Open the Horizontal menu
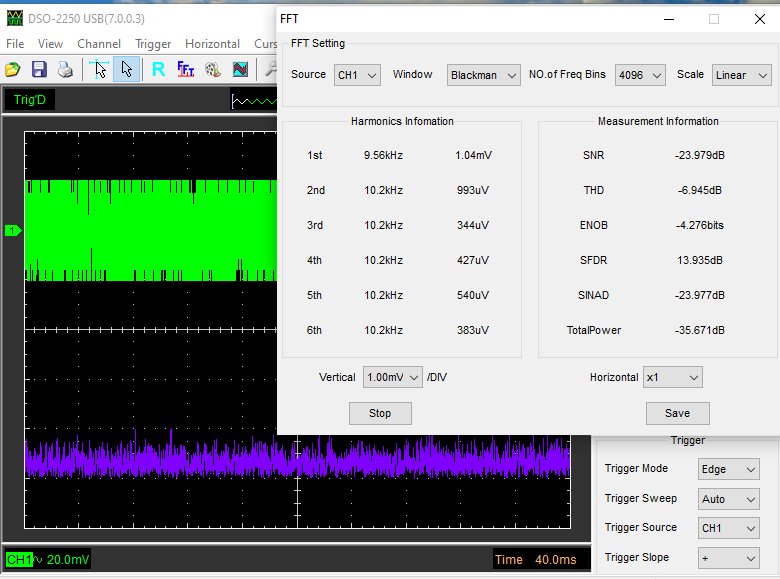This screenshot has width=780, height=579. coord(212,44)
